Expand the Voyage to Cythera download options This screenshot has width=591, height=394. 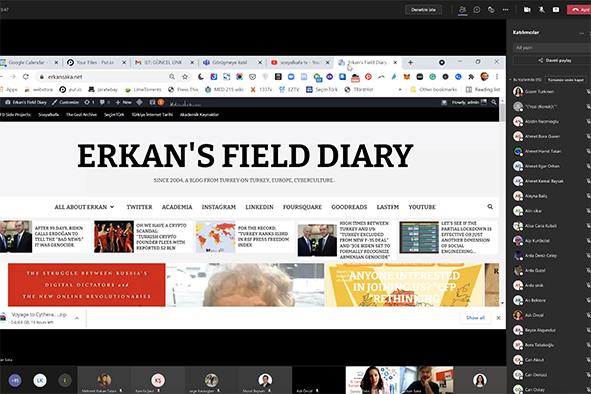(77, 318)
